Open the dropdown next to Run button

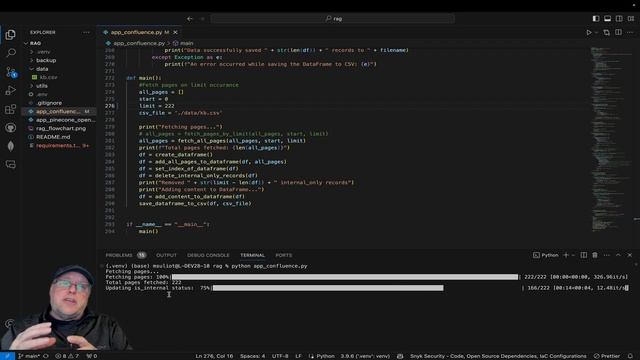click(596, 32)
